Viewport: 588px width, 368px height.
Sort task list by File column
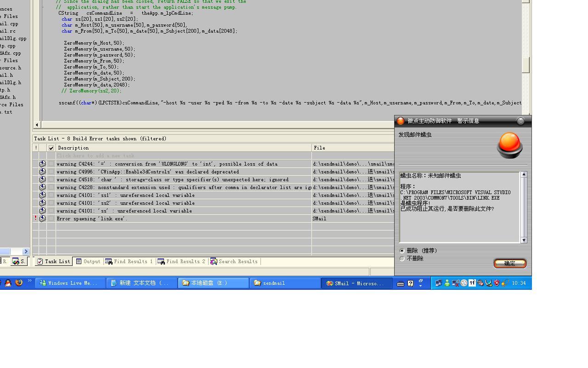point(353,148)
